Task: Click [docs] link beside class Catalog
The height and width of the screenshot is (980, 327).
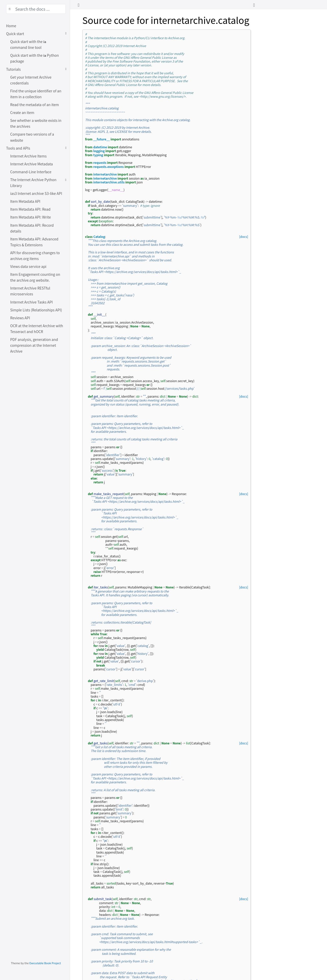Action: click(243, 237)
